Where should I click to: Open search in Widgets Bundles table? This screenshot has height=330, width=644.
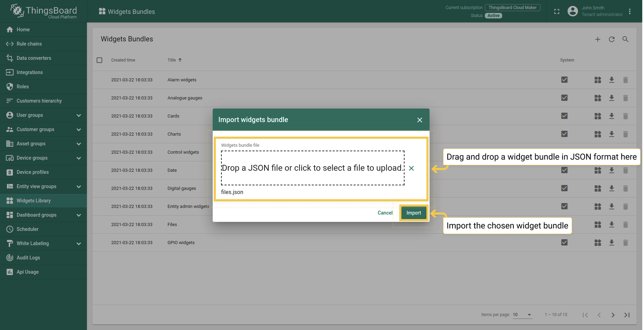626,39
